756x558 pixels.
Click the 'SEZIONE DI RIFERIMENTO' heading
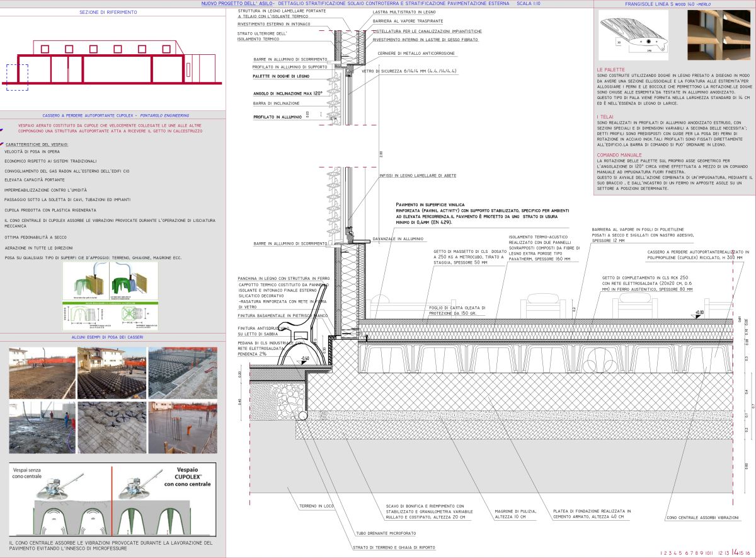(108, 12)
